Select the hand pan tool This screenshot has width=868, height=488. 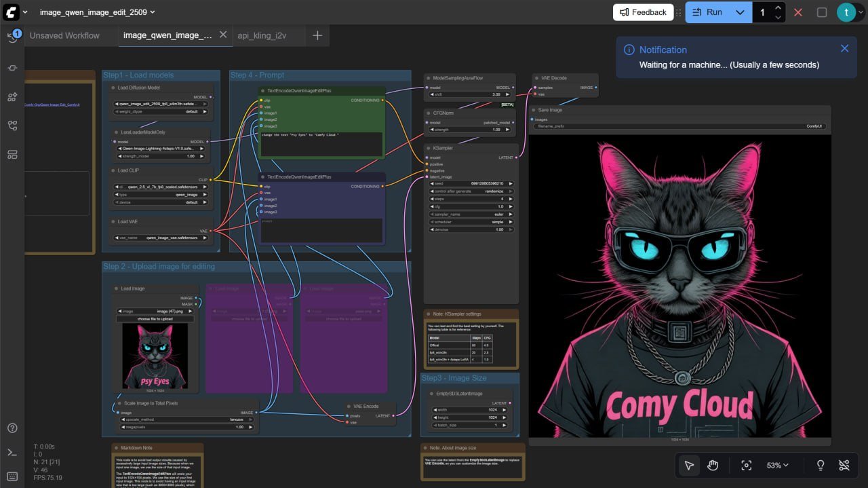point(713,466)
